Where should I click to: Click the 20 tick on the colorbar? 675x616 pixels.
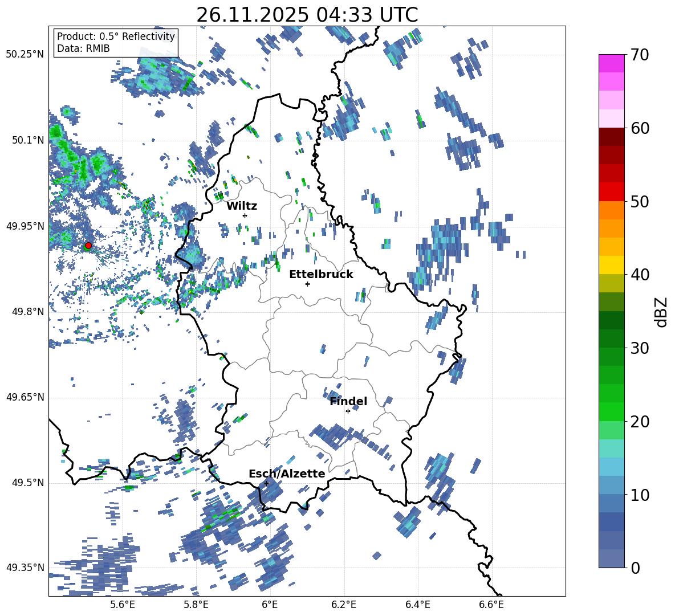click(640, 422)
